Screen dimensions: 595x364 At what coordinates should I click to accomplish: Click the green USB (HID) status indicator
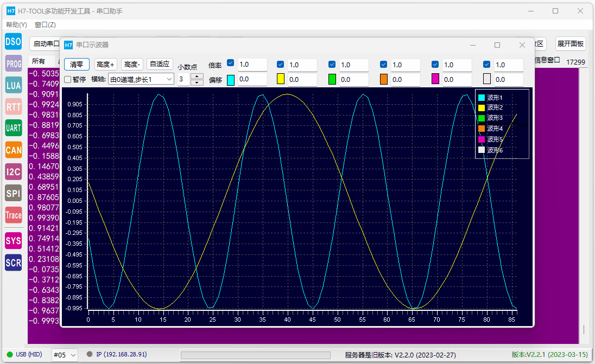[10, 355]
